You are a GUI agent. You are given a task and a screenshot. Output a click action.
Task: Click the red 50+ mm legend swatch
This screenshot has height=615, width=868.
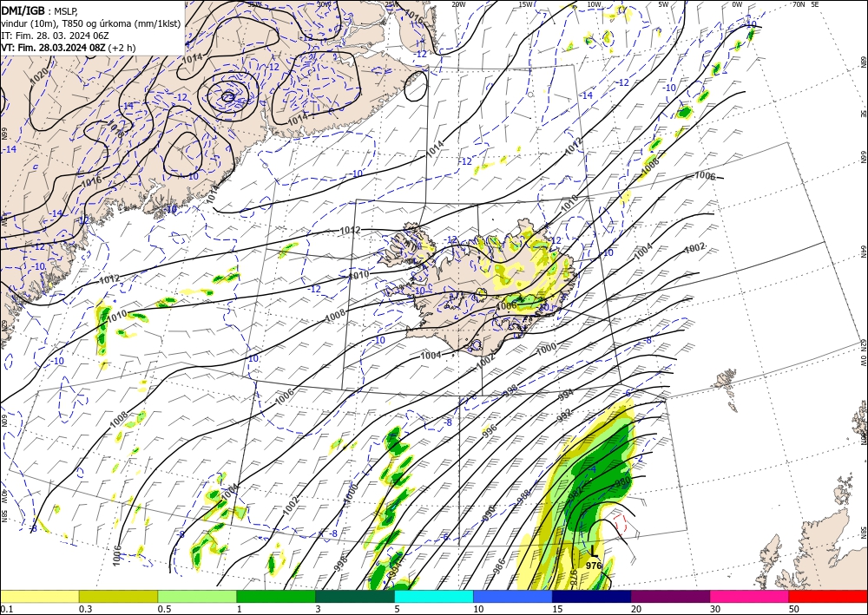click(828, 596)
